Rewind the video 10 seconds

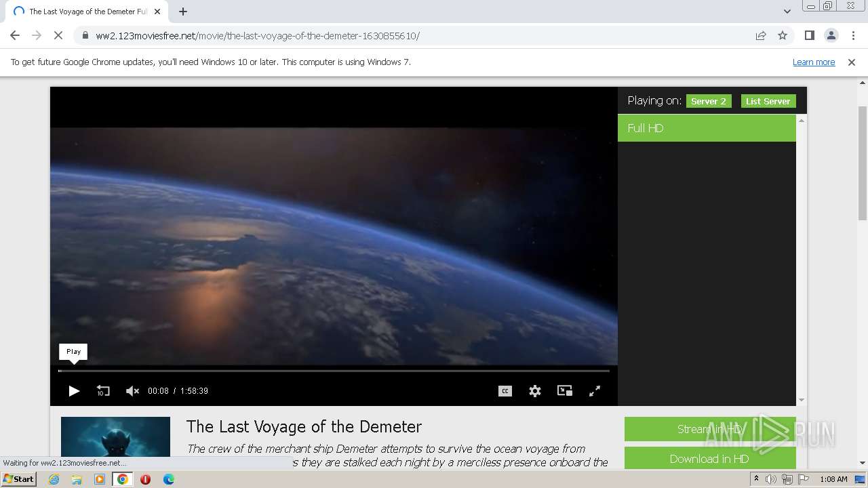coord(103,391)
